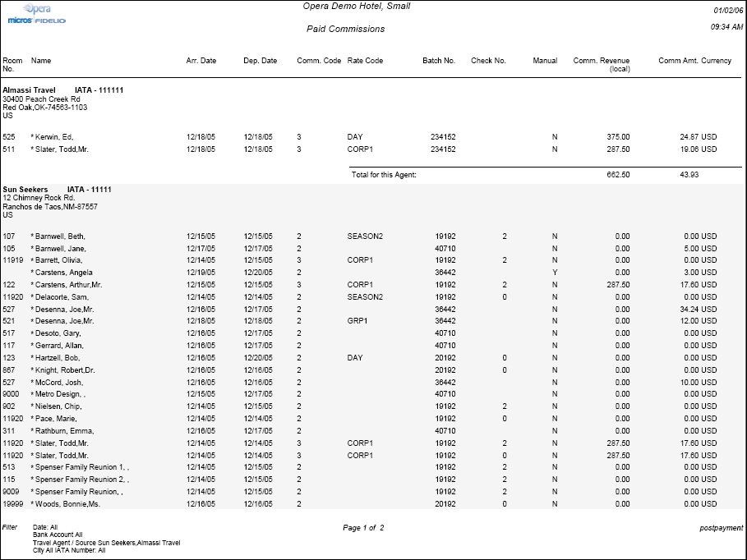Click the Barnwell, Beth guest name
Image resolution: width=747 pixels, height=560 pixels.
[59, 236]
